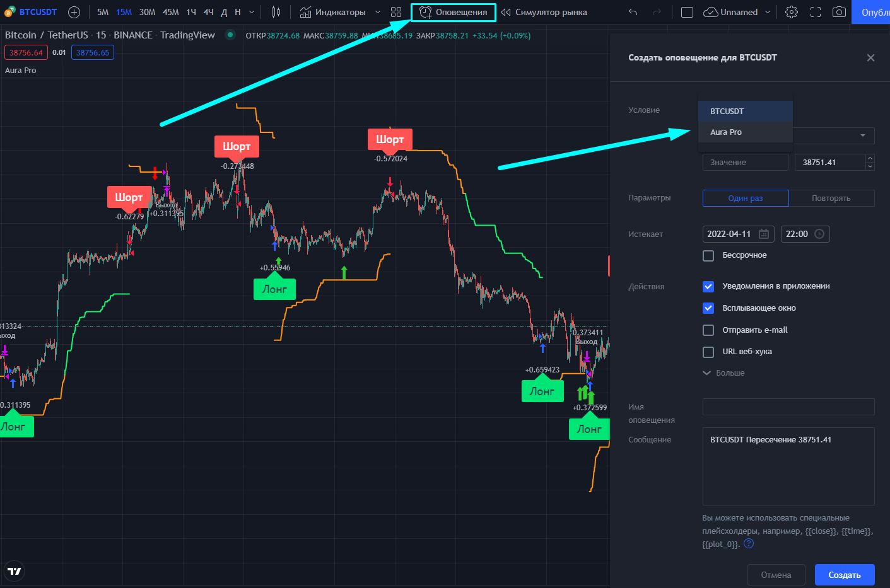Select the 5M timeframe

tap(103, 12)
